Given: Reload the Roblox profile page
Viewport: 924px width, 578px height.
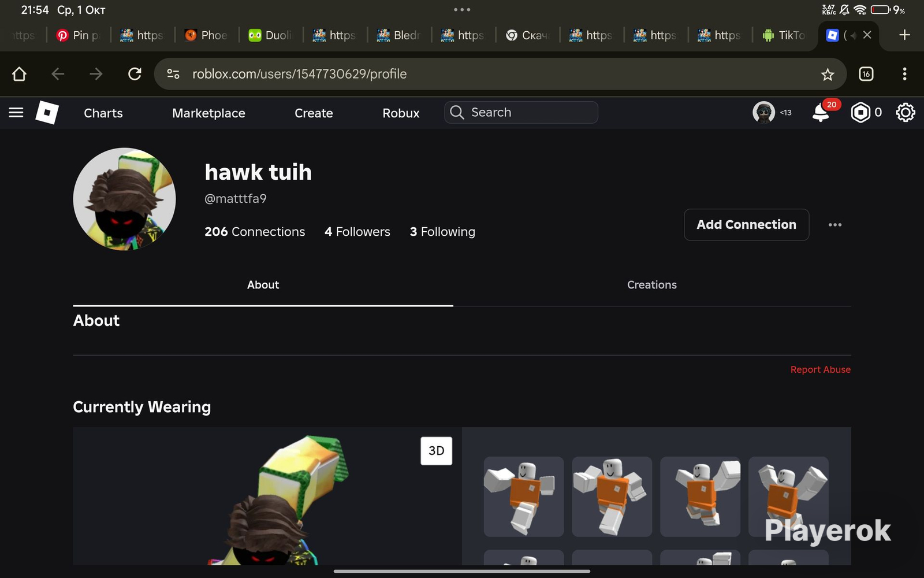Looking at the screenshot, I should (x=135, y=74).
